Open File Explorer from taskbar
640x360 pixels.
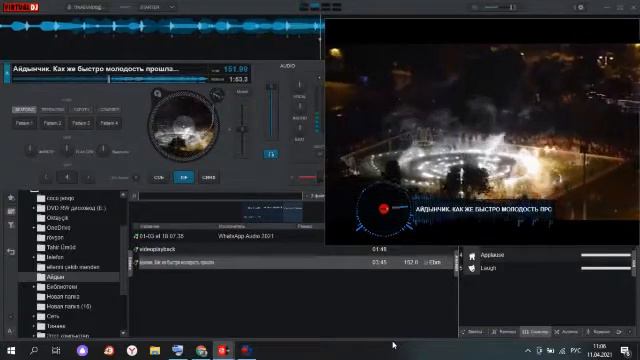[x=155, y=351]
